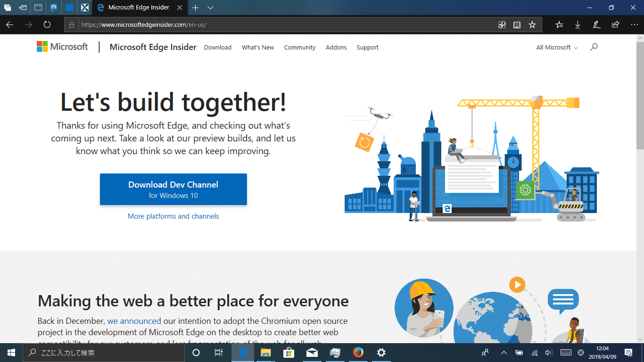Open the Wi-Fi network flyout
The height and width of the screenshot is (362, 644).
click(534, 353)
